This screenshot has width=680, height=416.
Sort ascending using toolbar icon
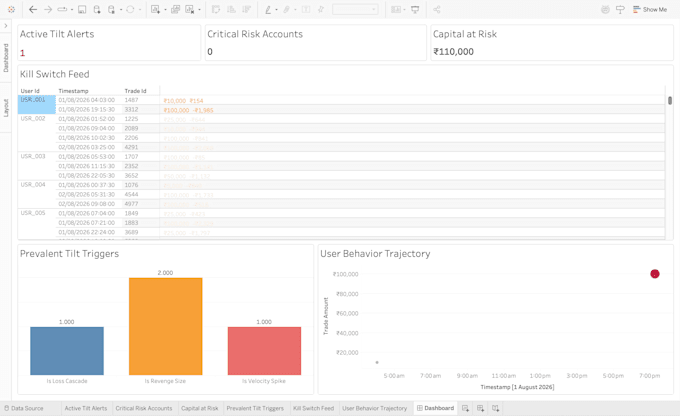(232, 9)
